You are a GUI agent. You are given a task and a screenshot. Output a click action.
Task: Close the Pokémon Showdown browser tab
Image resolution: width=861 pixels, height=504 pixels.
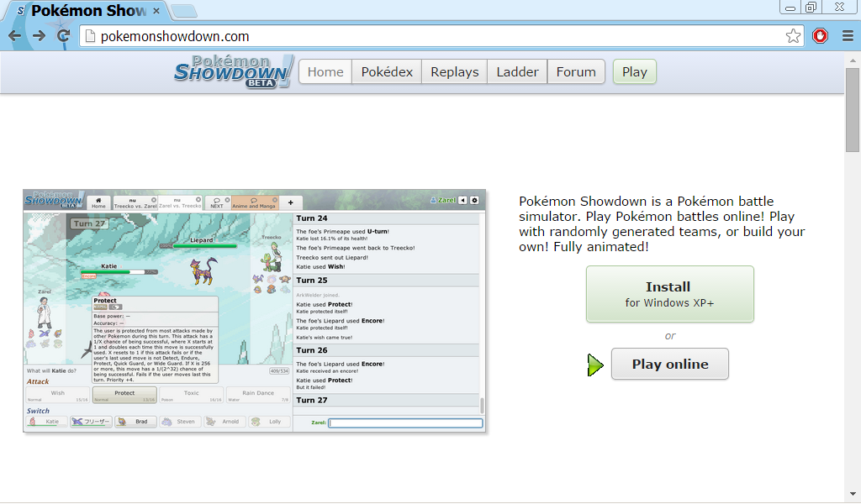(156, 10)
